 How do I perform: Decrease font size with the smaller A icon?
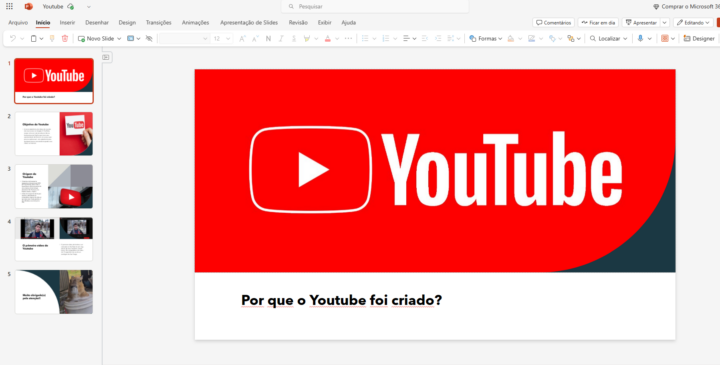click(255, 39)
